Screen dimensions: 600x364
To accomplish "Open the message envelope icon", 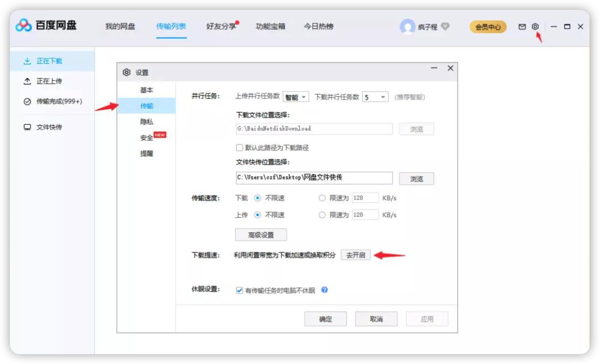I will click(x=522, y=27).
